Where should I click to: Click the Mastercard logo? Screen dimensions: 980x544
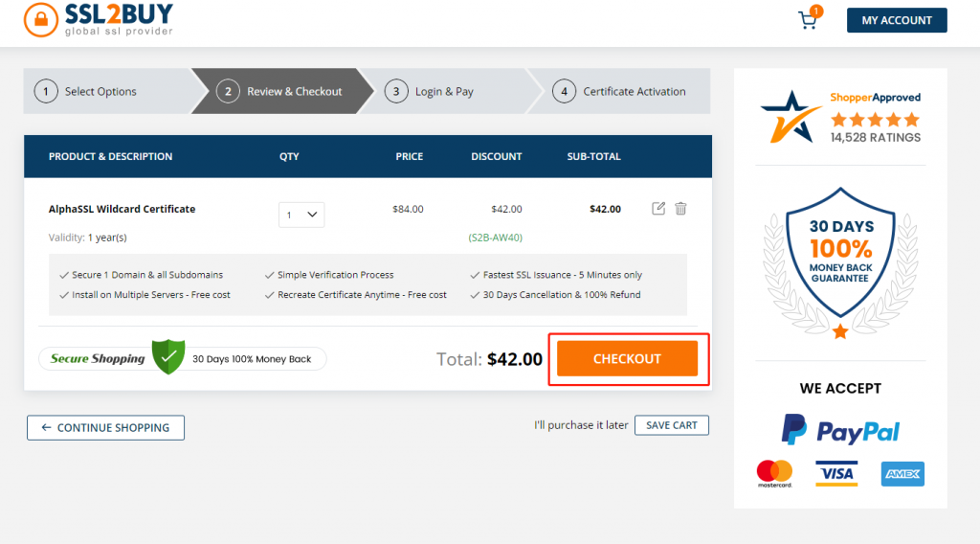774,473
